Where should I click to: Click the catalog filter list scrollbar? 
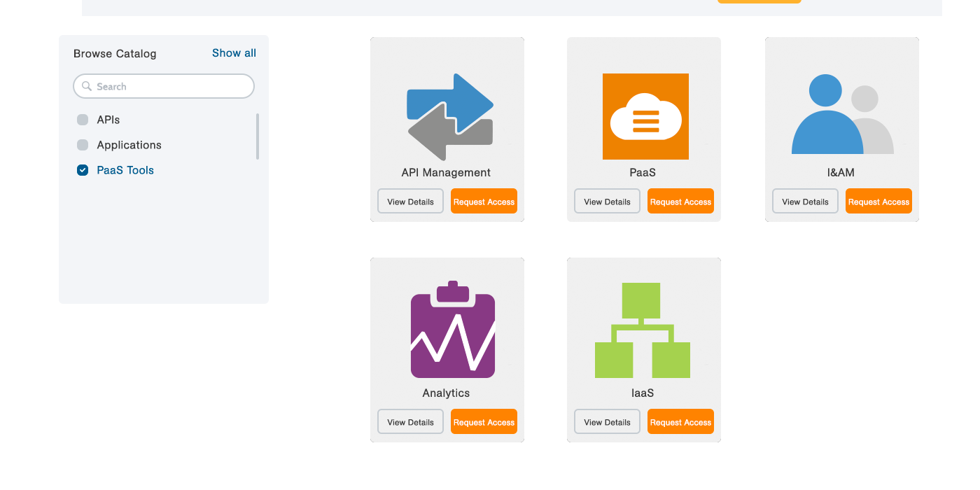(x=258, y=136)
